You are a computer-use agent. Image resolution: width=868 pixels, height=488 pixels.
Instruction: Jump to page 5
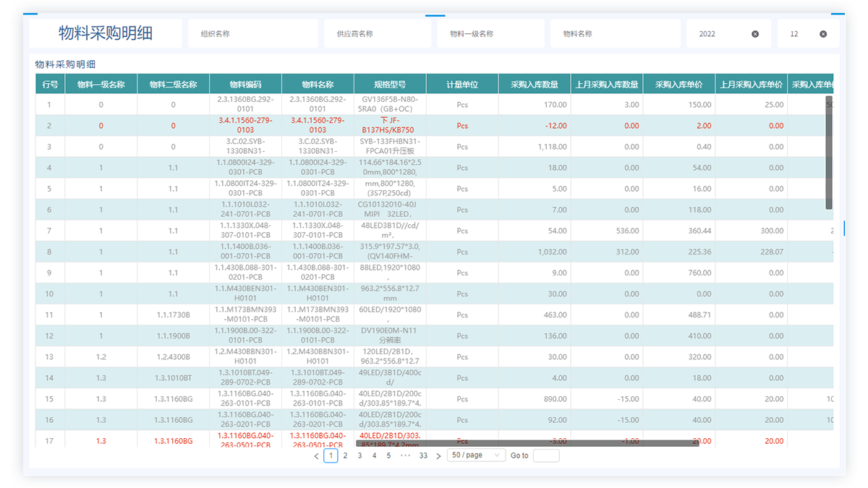pyautogui.click(x=388, y=455)
